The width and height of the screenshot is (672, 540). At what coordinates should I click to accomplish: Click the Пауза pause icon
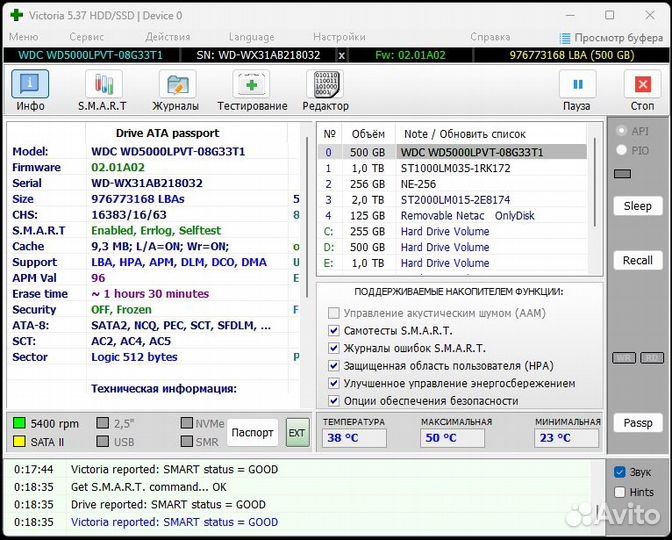578,84
